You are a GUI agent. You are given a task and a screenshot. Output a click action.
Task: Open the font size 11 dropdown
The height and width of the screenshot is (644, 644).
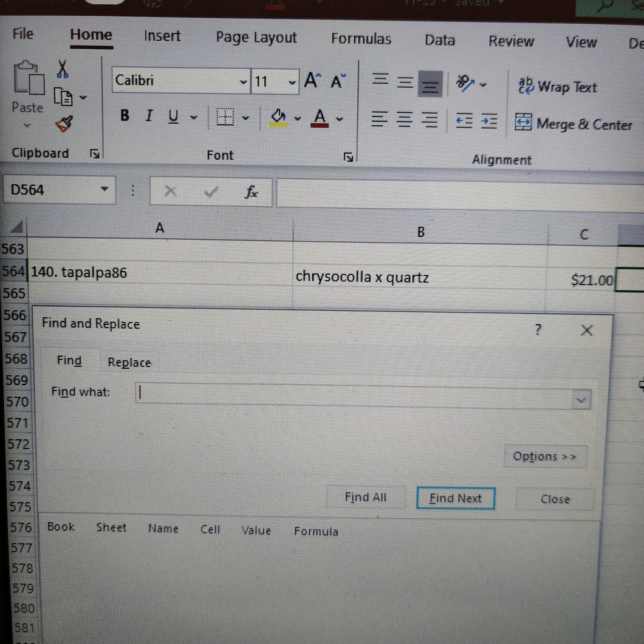(x=292, y=82)
